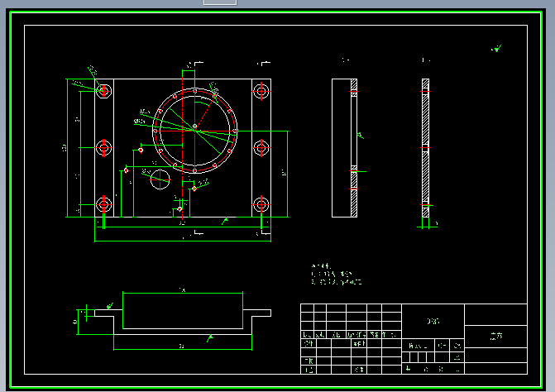Screen dimensions: 555x392
Task: Pick the top-left counterbored mounting hole
Action: click(x=103, y=91)
